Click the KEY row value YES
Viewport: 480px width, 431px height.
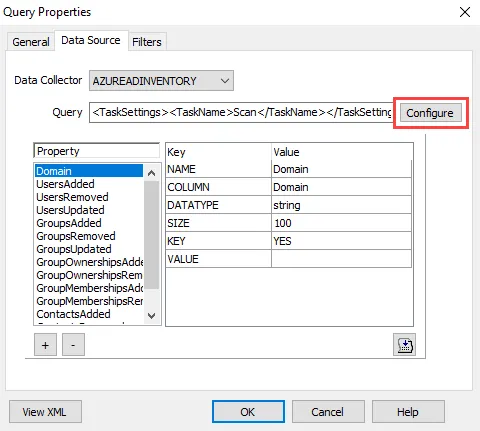[x=341, y=241]
